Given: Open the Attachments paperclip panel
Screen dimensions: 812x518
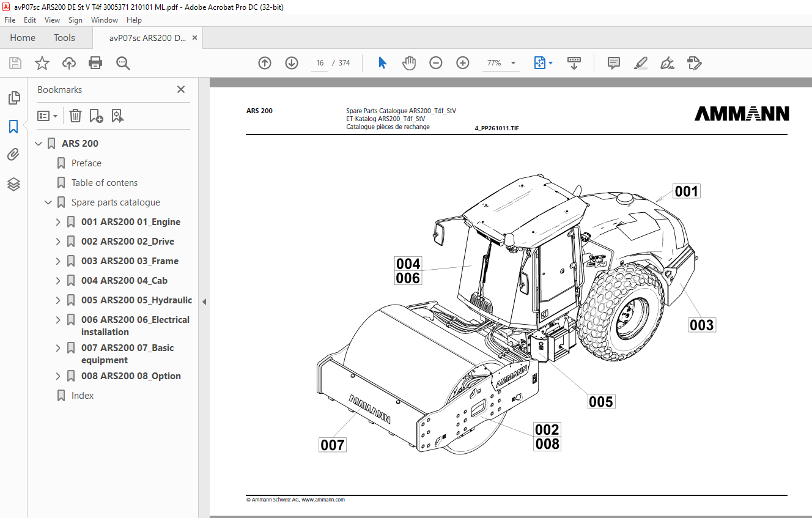Looking at the screenshot, I should point(13,155).
